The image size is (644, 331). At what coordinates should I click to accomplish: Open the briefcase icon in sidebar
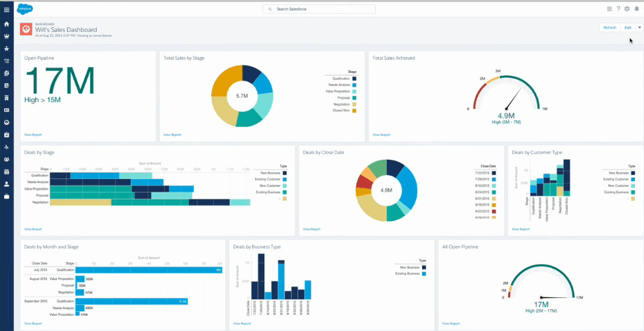pyautogui.click(x=7, y=196)
